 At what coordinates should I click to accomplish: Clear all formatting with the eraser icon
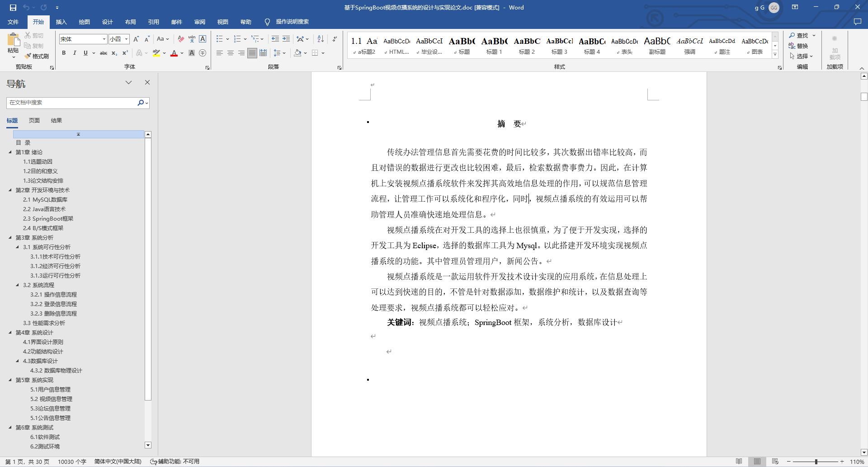coord(181,39)
